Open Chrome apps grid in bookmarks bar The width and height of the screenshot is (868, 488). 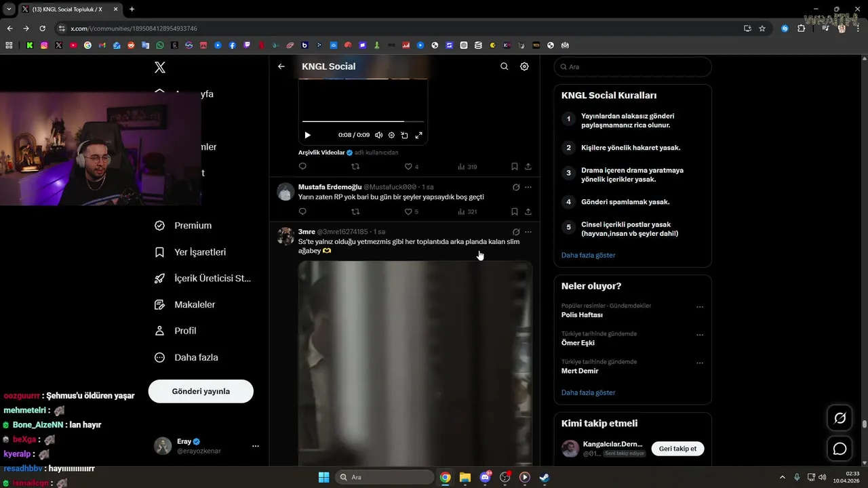coord(9,45)
